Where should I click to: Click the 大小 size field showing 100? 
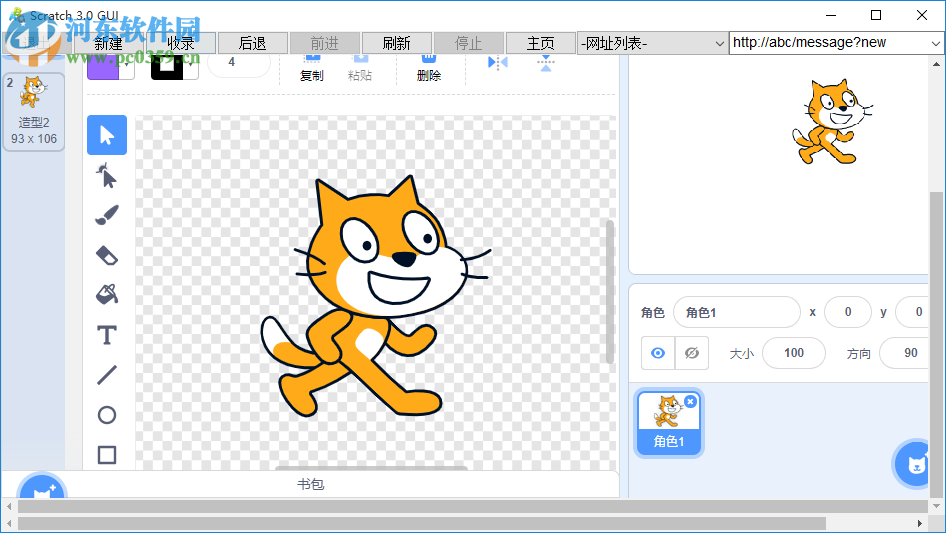click(793, 353)
